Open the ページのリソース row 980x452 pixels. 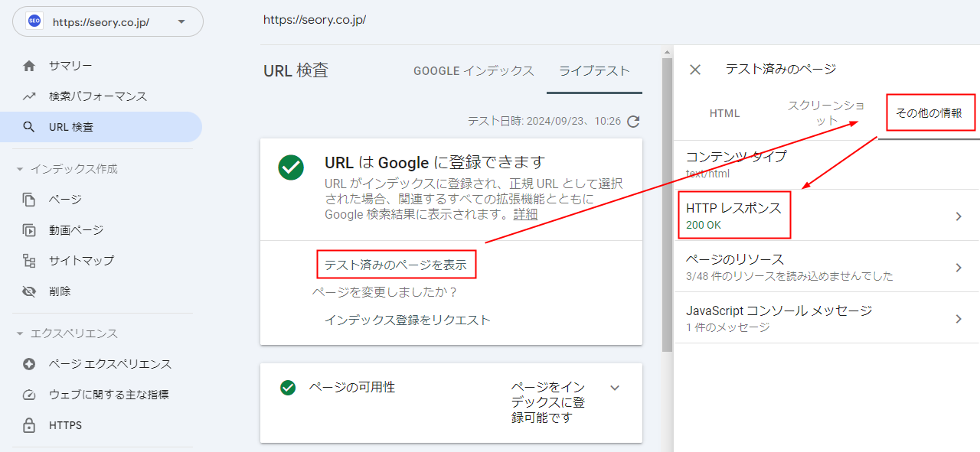(827, 267)
